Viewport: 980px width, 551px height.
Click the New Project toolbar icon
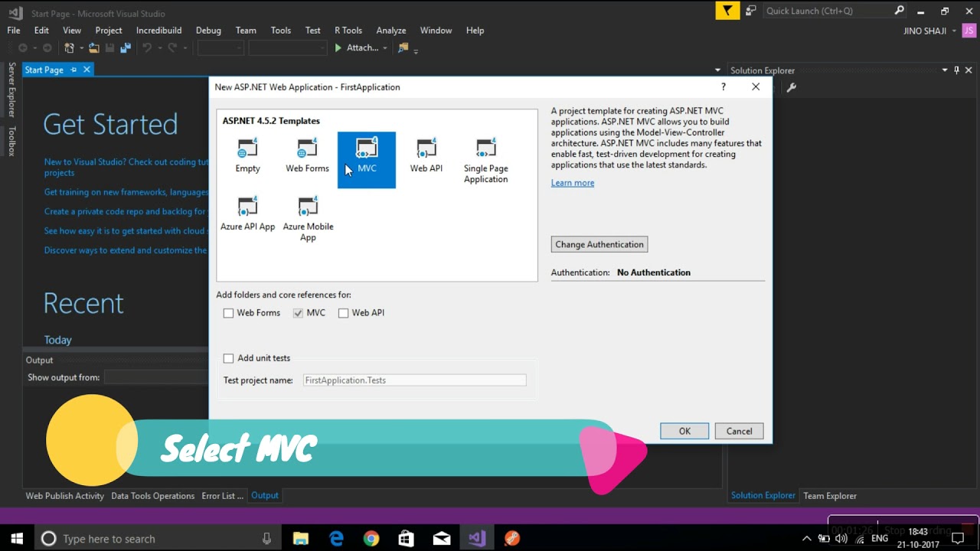[70, 48]
